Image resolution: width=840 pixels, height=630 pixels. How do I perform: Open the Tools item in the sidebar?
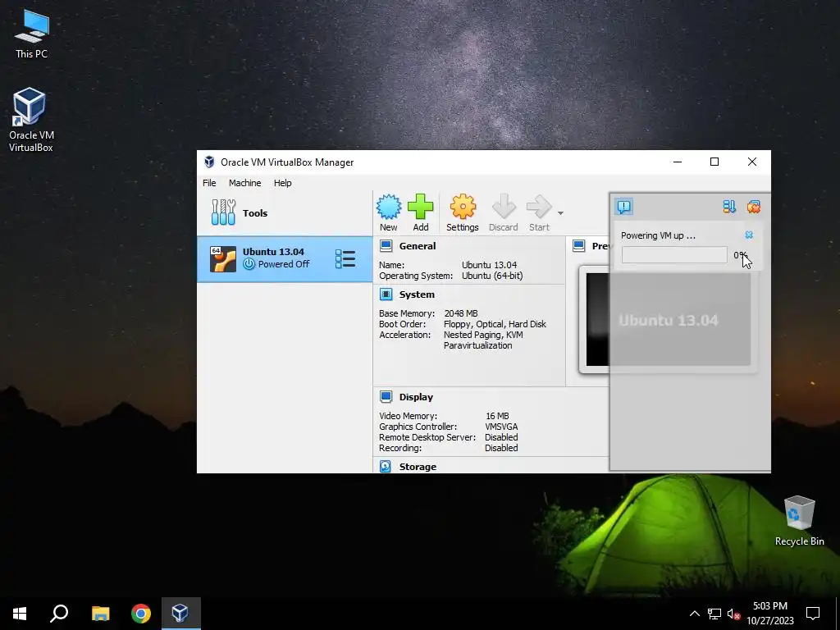[x=285, y=213]
